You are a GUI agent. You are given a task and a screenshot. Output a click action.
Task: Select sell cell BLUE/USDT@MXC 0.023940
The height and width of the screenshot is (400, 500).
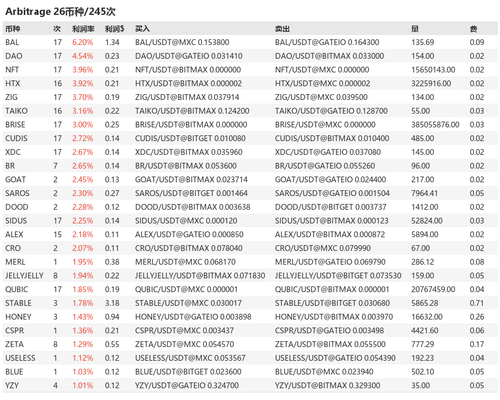(x=324, y=372)
